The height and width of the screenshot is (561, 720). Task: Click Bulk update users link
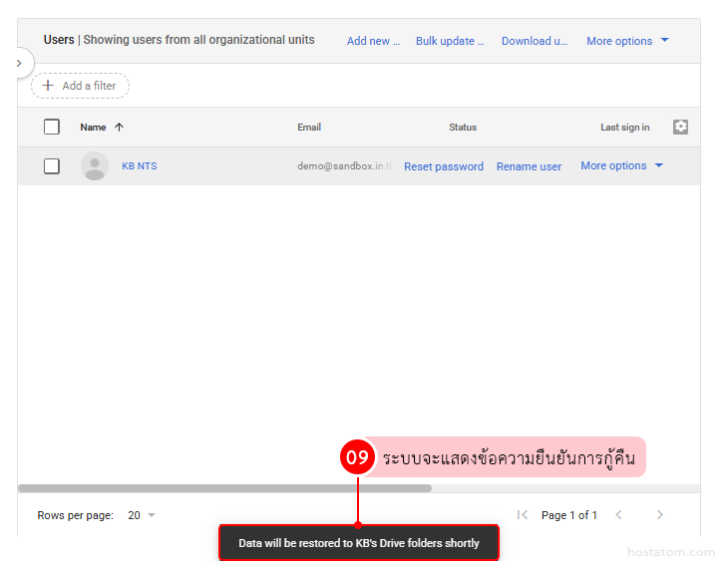(x=450, y=41)
